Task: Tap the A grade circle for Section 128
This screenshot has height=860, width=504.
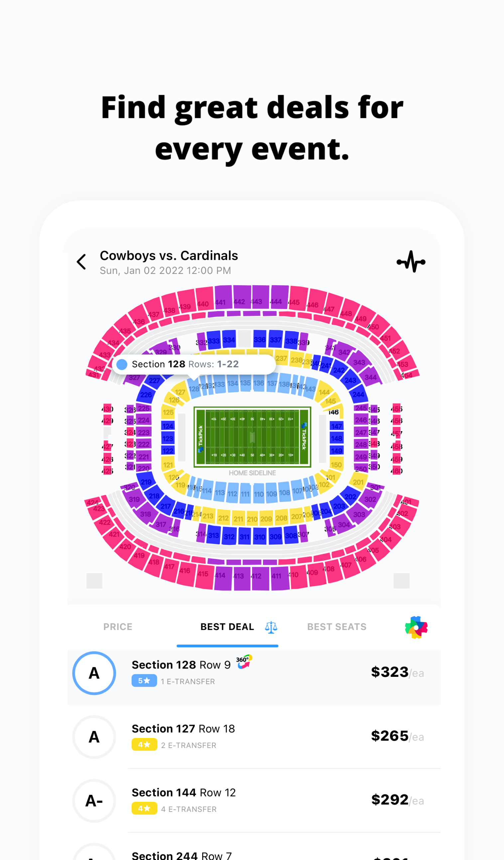Action: [x=94, y=673]
